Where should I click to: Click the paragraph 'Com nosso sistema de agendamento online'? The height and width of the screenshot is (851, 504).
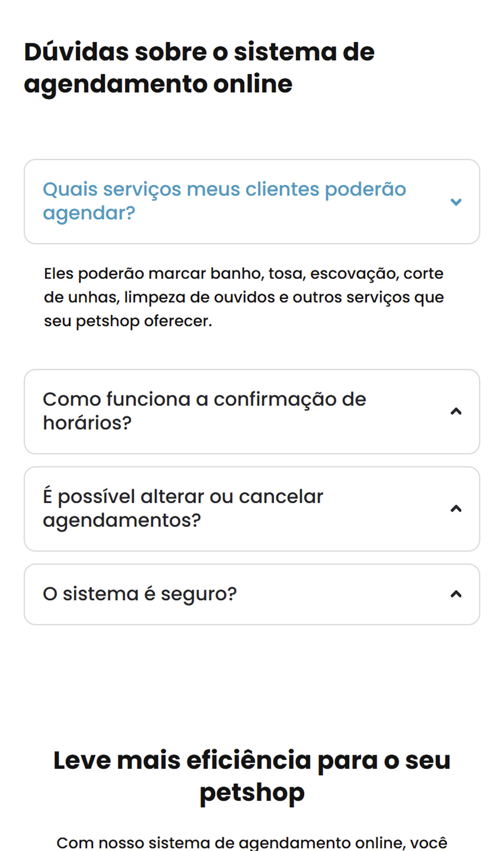click(x=252, y=843)
